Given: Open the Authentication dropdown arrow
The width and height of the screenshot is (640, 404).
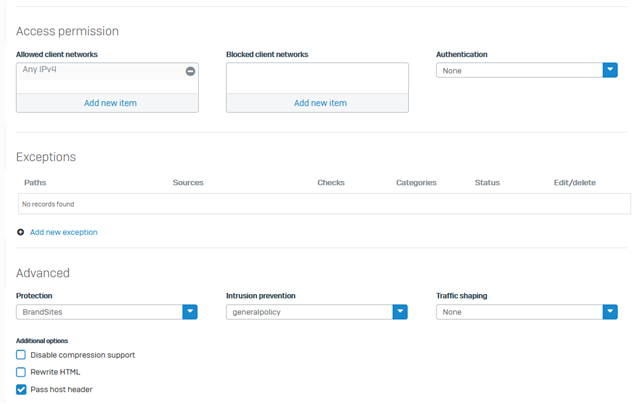Looking at the screenshot, I should [610, 70].
